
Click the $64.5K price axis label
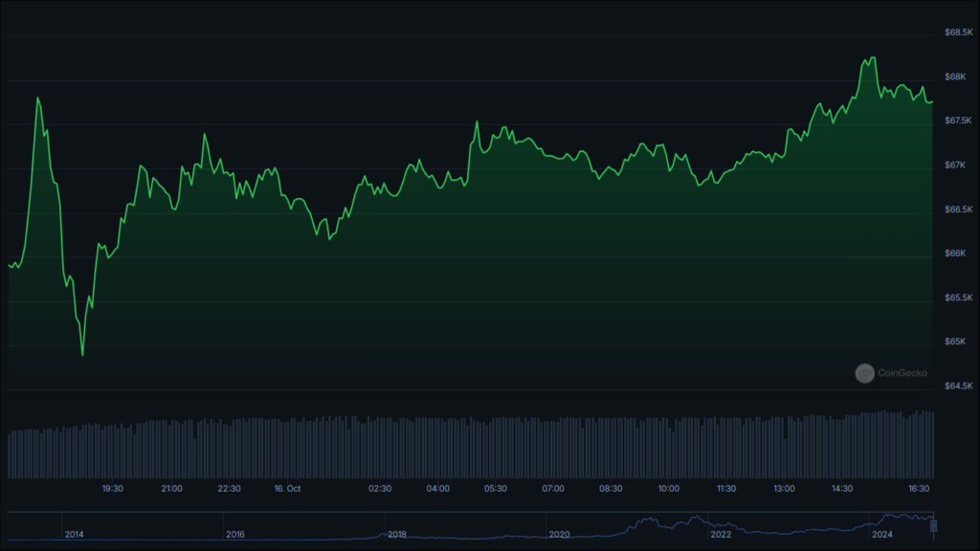pos(958,386)
